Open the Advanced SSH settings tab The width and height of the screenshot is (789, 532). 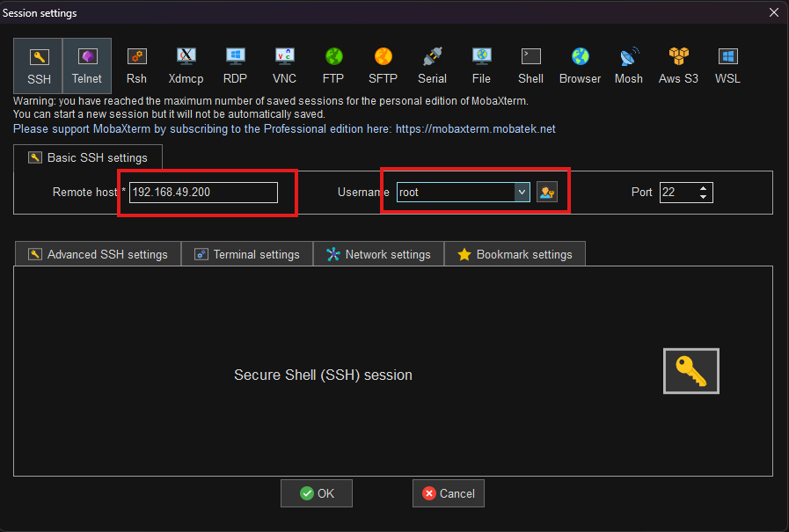pyautogui.click(x=99, y=254)
